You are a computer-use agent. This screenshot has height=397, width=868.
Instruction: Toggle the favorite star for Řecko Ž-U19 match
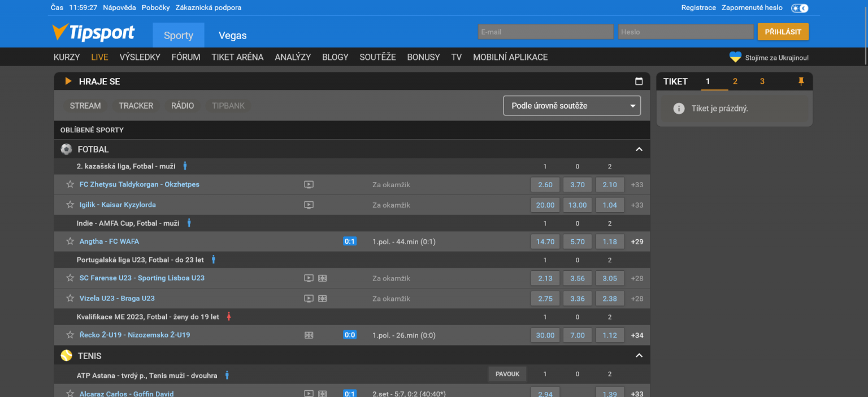(x=70, y=335)
